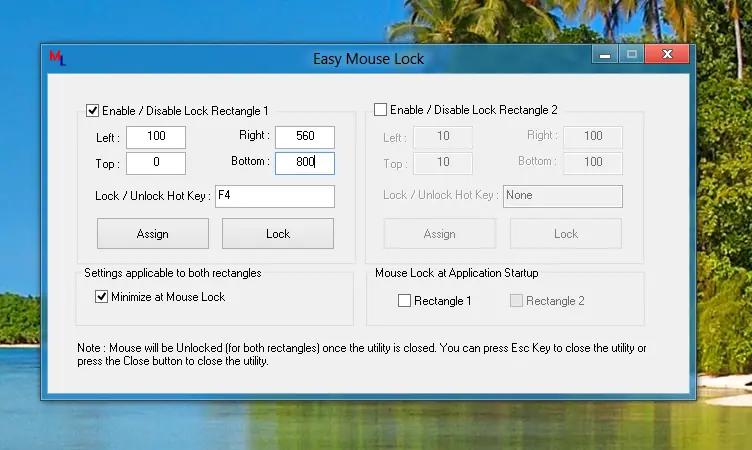The width and height of the screenshot is (752, 450).
Task: Minimize the Easy Mouse Lock window
Action: point(605,54)
